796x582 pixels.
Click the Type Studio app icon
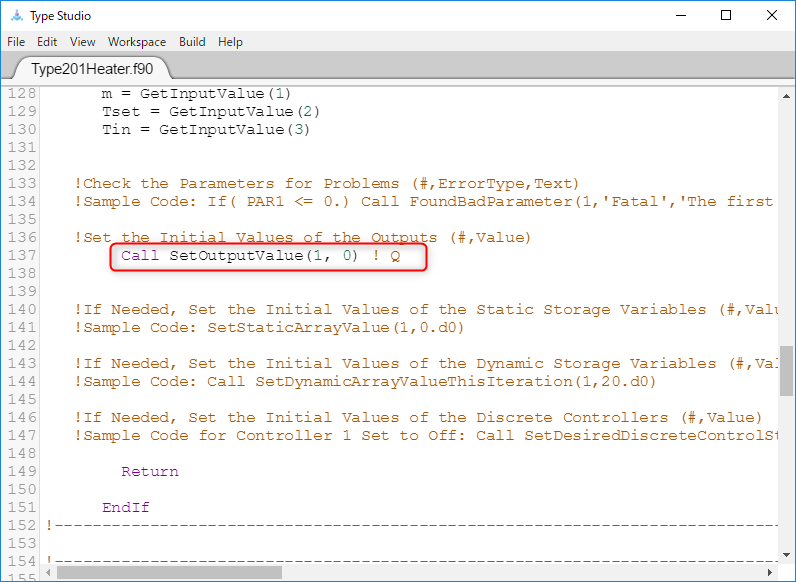point(16,15)
